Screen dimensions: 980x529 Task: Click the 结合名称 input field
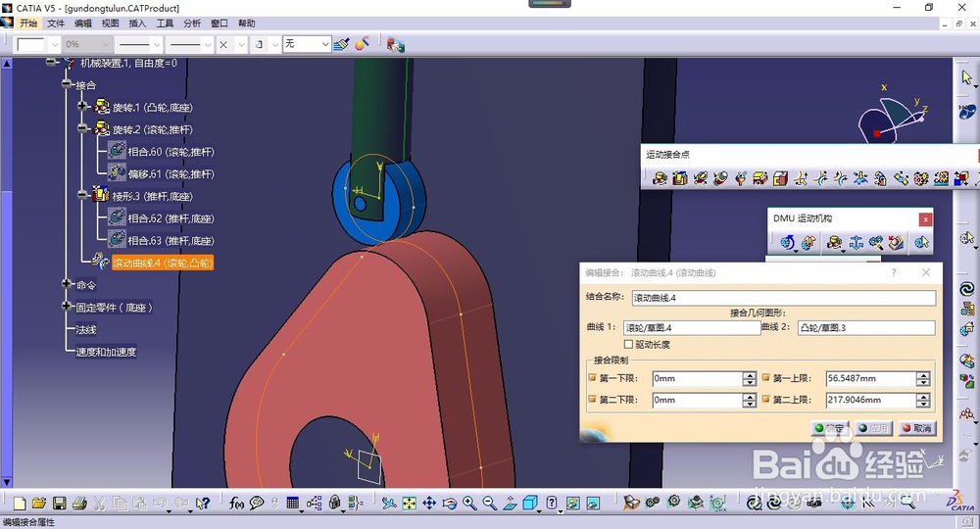click(x=784, y=298)
